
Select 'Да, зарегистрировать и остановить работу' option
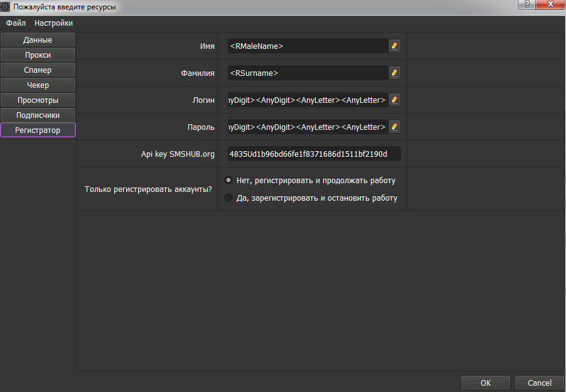coord(228,198)
